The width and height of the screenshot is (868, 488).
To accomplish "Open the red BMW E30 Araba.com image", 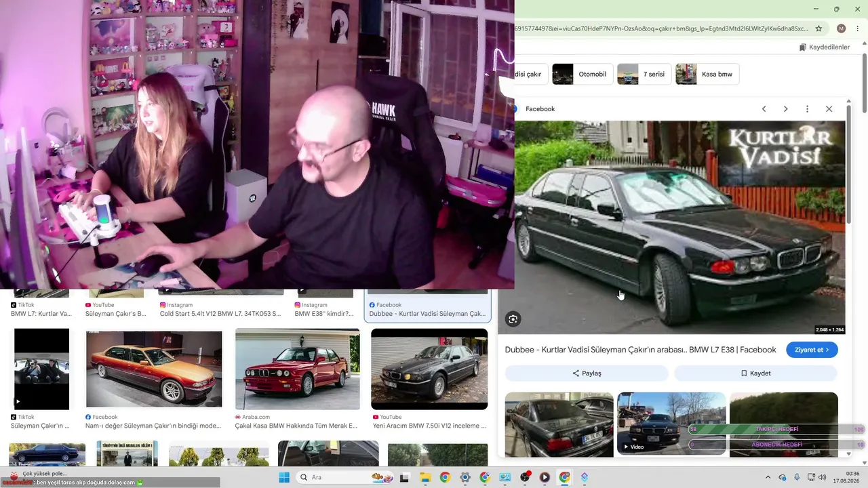I will click(298, 369).
